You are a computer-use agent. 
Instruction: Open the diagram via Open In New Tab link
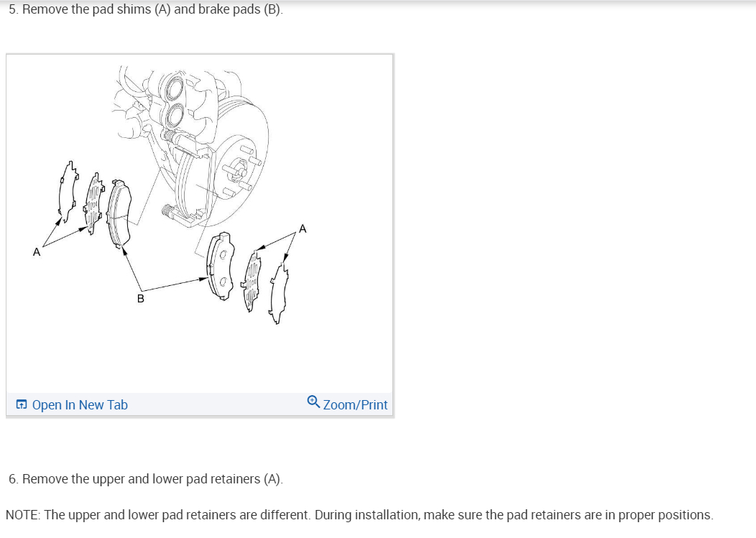click(80, 404)
